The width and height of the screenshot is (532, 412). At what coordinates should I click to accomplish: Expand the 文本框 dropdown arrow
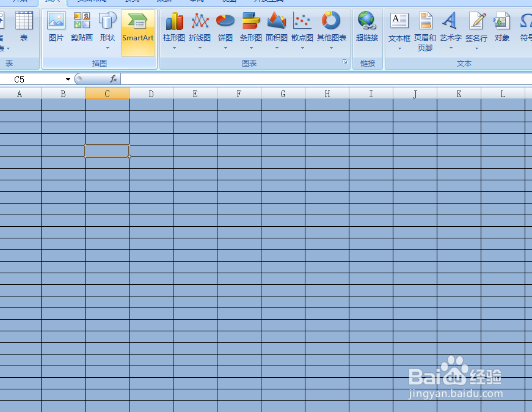(399, 48)
